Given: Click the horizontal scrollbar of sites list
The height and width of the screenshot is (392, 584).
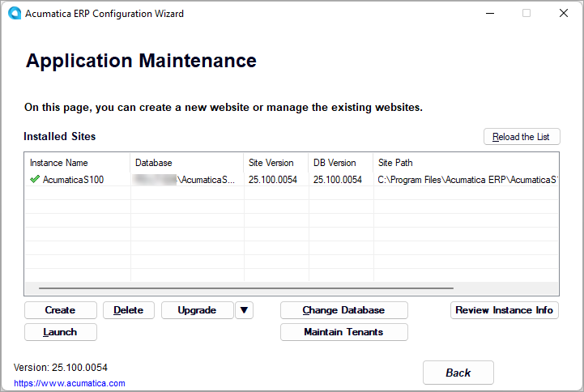Looking at the screenshot, I should [245, 288].
